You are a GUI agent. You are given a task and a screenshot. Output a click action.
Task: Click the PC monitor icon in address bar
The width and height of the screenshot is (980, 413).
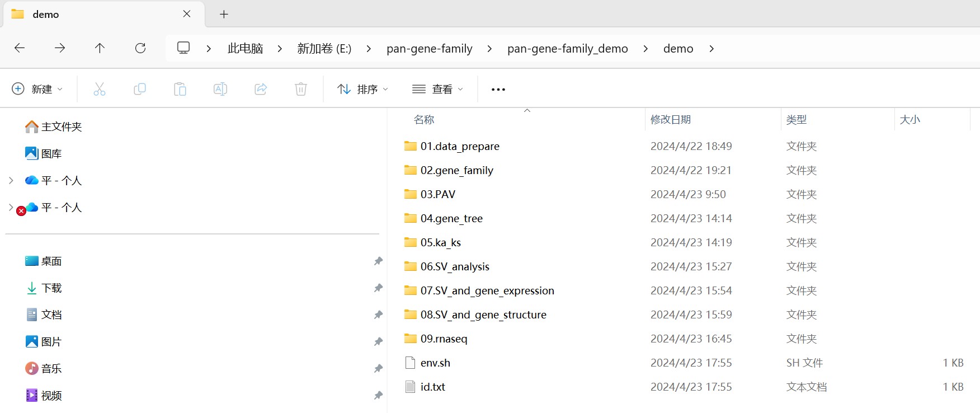pyautogui.click(x=183, y=48)
